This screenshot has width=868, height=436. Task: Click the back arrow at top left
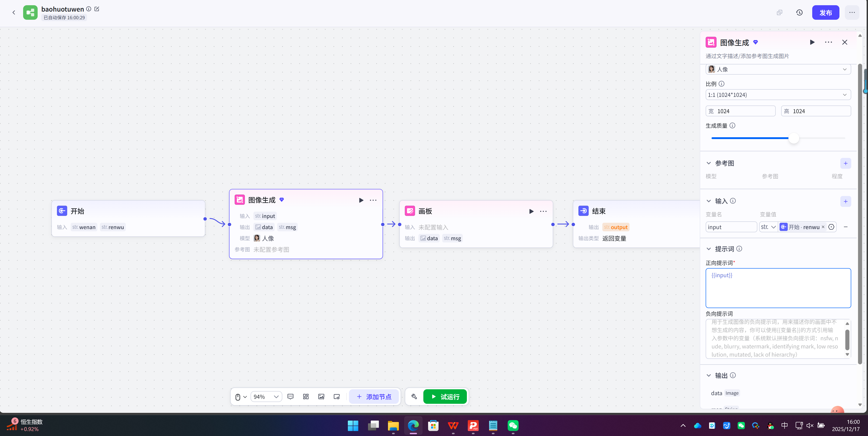point(13,12)
